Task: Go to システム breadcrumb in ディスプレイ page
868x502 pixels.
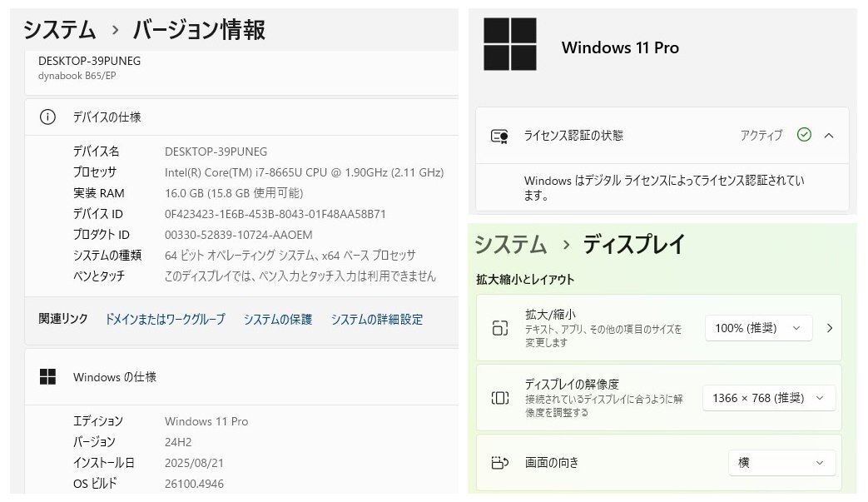Action: click(x=510, y=244)
